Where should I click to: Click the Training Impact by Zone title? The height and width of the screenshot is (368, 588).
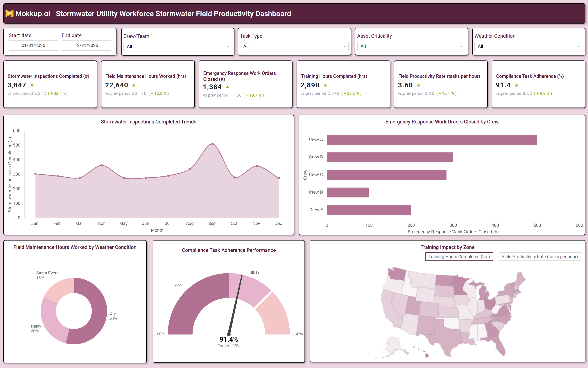pos(447,247)
